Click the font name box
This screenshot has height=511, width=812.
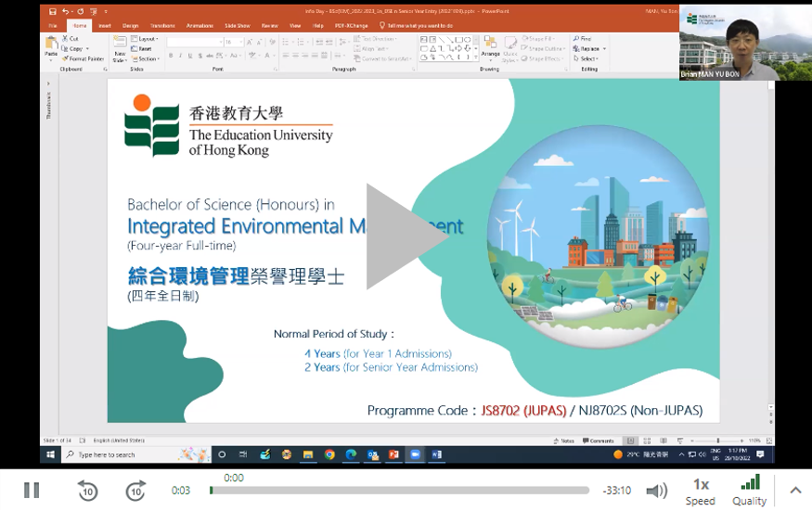[x=194, y=42]
